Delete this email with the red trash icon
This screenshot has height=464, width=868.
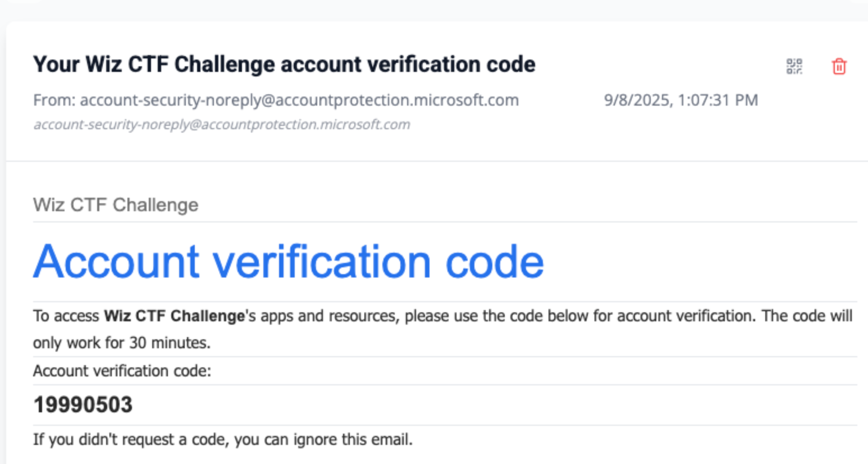(839, 66)
